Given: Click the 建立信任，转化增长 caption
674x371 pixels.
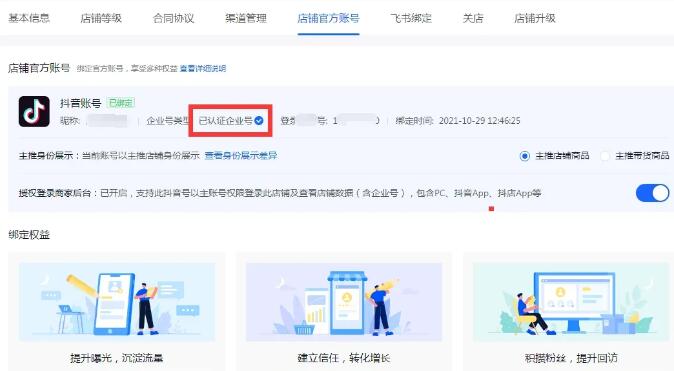Looking at the screenshot, I should pos(344,358).
